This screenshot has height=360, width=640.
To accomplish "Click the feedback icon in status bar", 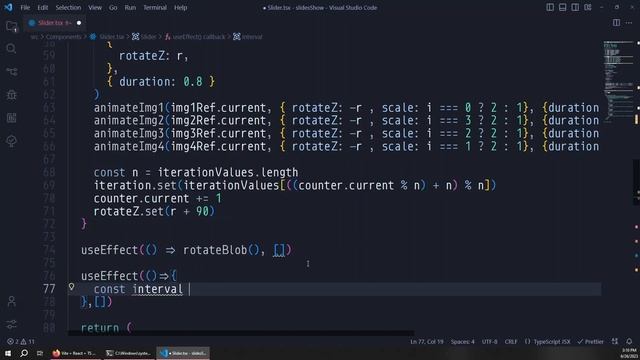I will coord(615,341).
